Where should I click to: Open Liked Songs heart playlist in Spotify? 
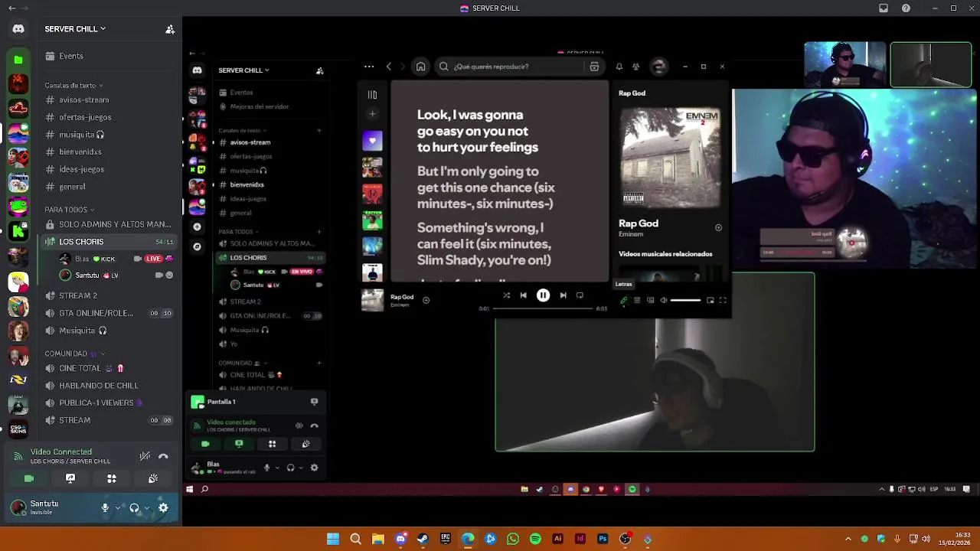[x=372, y=141]
